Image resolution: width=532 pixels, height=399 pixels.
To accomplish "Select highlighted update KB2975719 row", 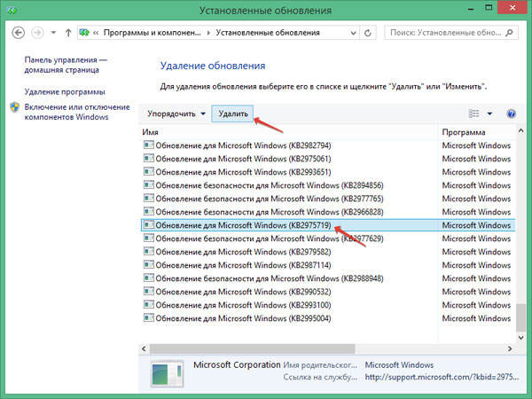I will click(x=328, y=225).
